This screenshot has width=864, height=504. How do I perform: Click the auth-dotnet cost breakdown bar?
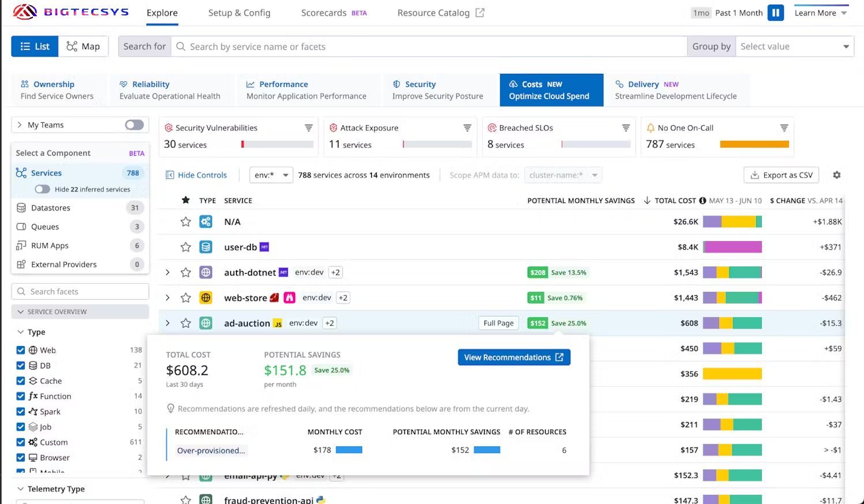click(x=732, y=272)
